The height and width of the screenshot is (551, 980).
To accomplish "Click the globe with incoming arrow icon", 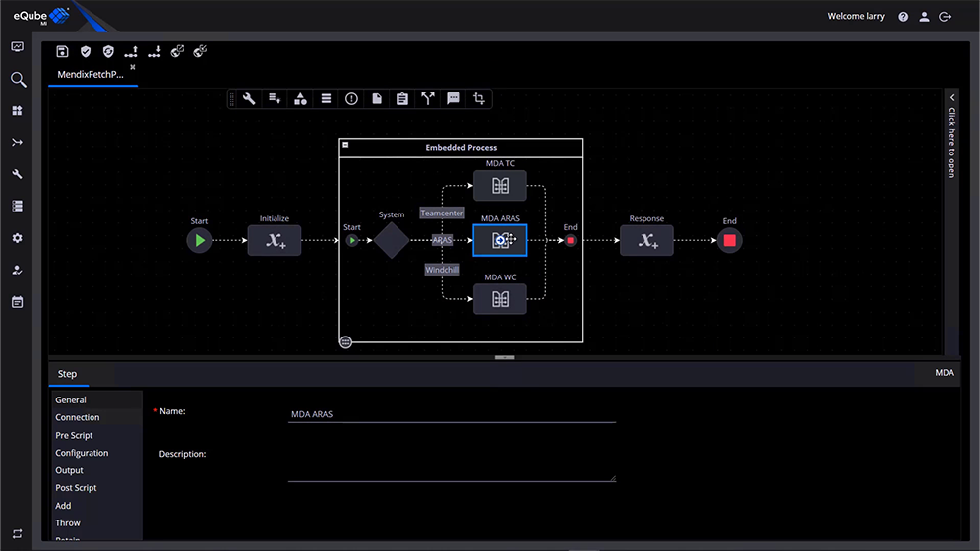I will point(200,51).
